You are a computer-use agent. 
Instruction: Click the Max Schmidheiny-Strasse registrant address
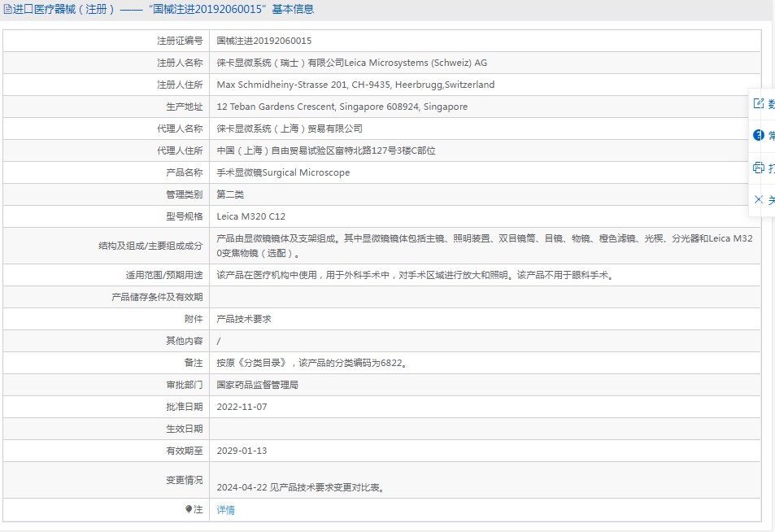[x=355, y=85]
